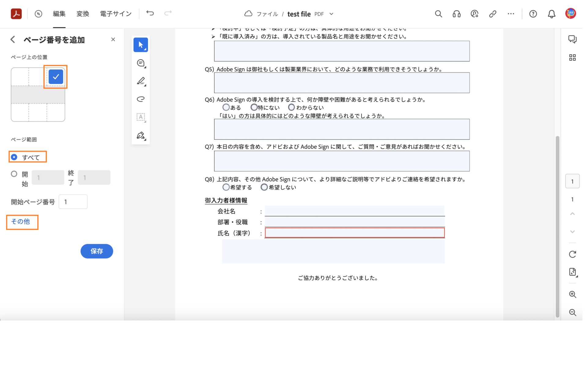The width and height of the screenshot is (587, 392).
Task: Select the freehand draw loop tool
Action: pos(141,99)
